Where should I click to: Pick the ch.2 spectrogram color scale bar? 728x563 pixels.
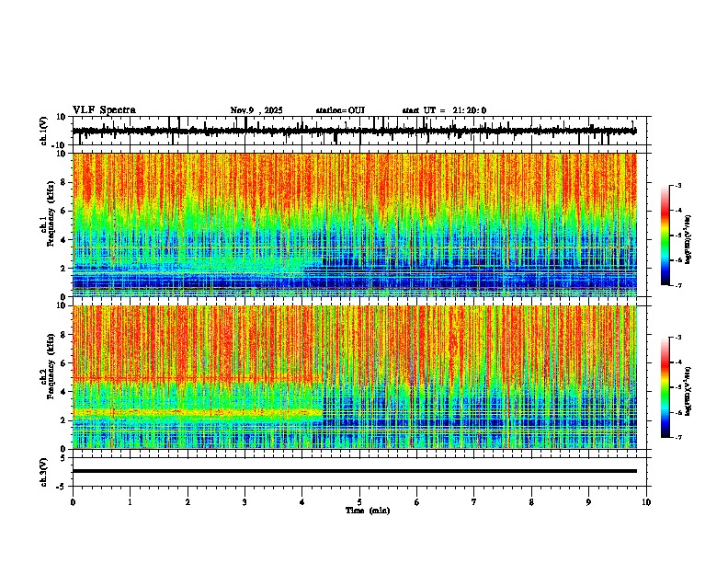click(665, 387)
